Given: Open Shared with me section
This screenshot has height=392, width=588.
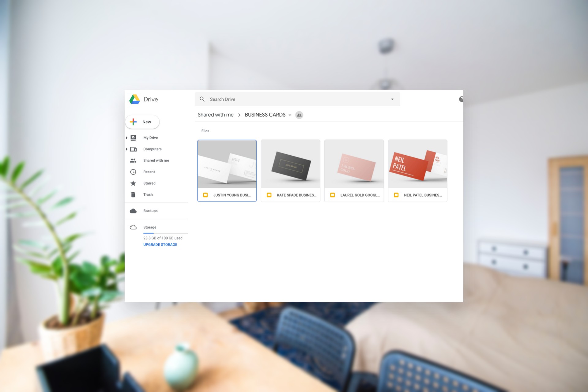Looking at the screenshot, I should (155, 160).
